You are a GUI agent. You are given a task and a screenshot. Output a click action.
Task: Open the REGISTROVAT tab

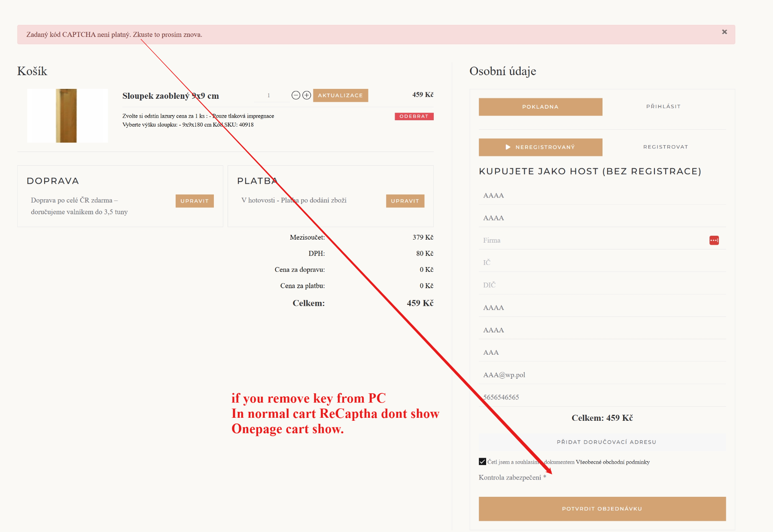pos(665,147)
